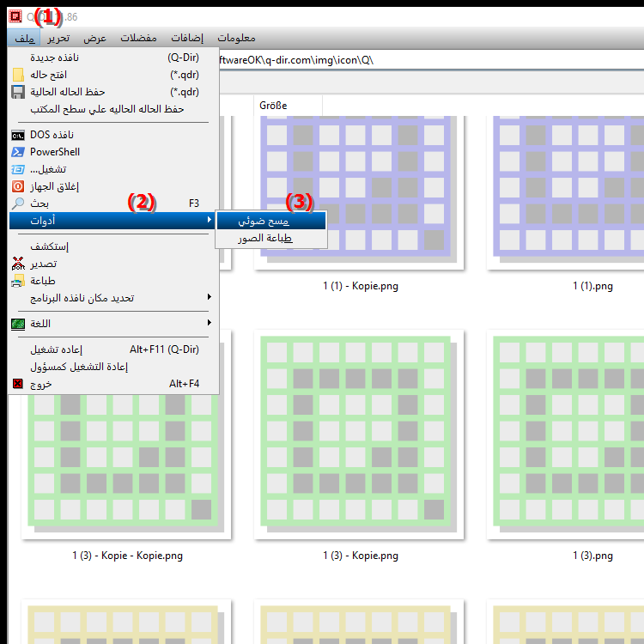The height and width of the screenshot is (644, 644).
Task: Expand the اللغة submenu arrow
Action: pos(210,323)
